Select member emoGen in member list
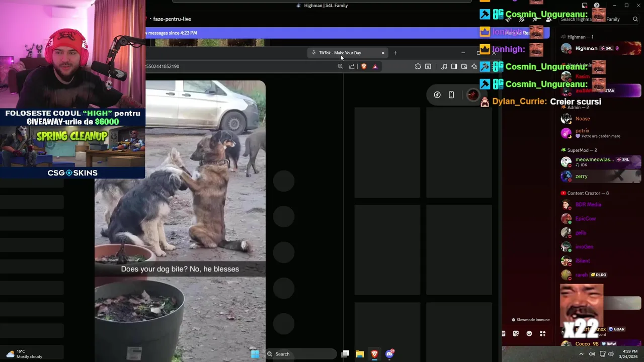Viewport: 644px width, 362px height. (x=601, y=247)
